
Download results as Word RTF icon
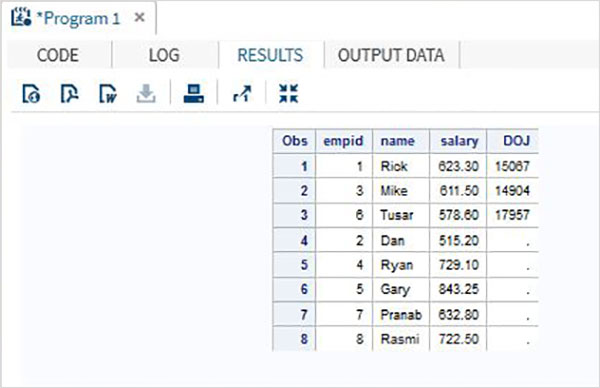pyautogui.click(x=108, y=94)
